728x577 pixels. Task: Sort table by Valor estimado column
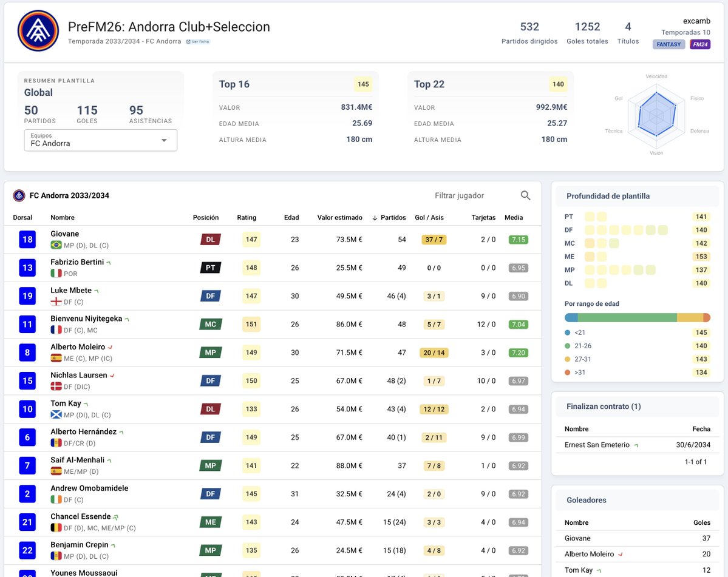340,218
